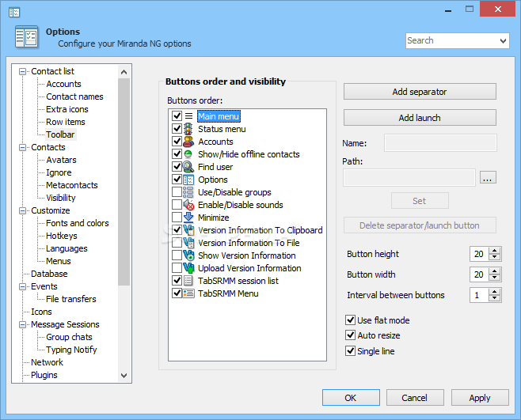Click the Add launch button
The image size is (521, 420).
coord(420,118)
